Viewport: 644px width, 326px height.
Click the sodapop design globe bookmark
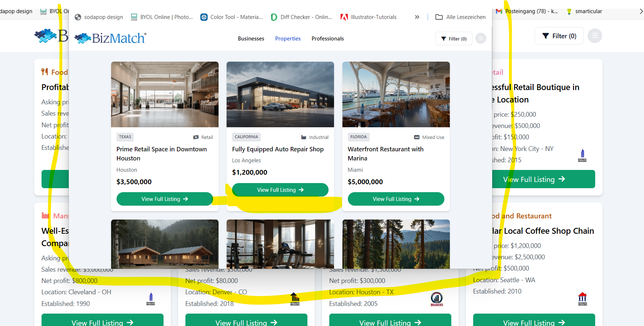(99, 17)
